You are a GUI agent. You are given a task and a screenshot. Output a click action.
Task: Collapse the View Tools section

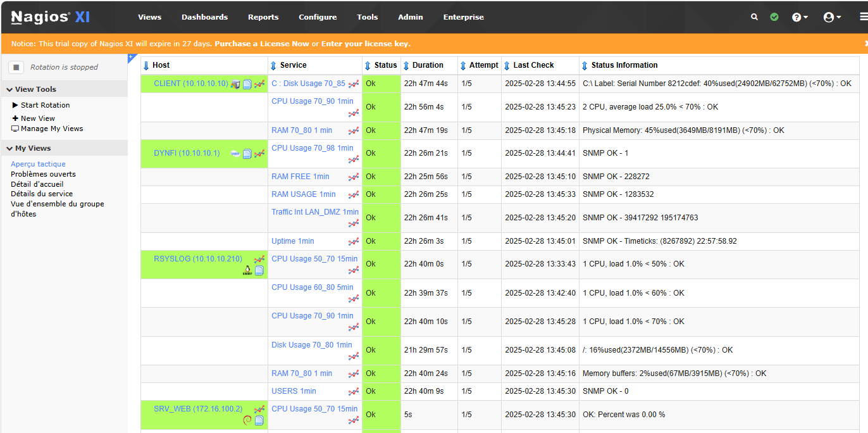[x=10, y=90]
